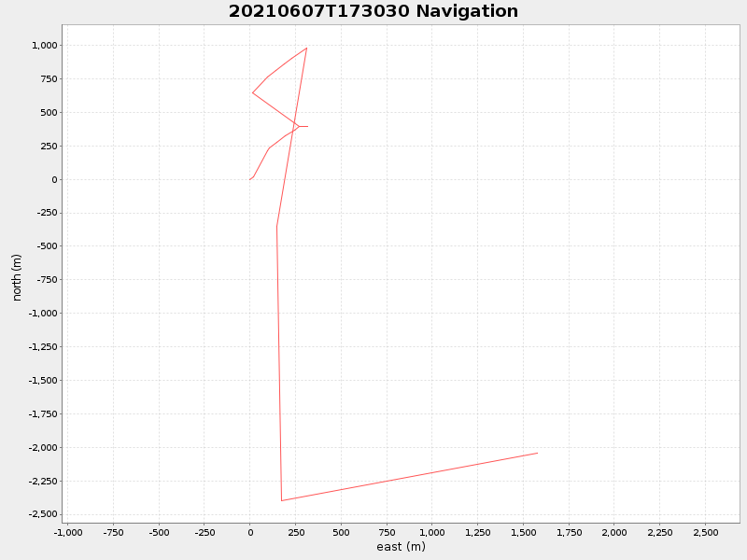The height and width of the screenshot is (560, 747).
Task: Click the track's western vertex near 650 north
Action: pos(252,92)
